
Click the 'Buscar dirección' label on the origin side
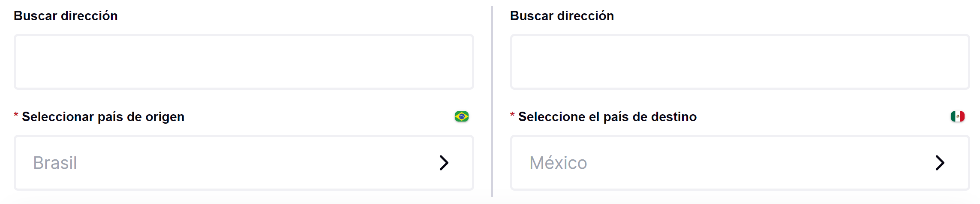tap(66, 16)
